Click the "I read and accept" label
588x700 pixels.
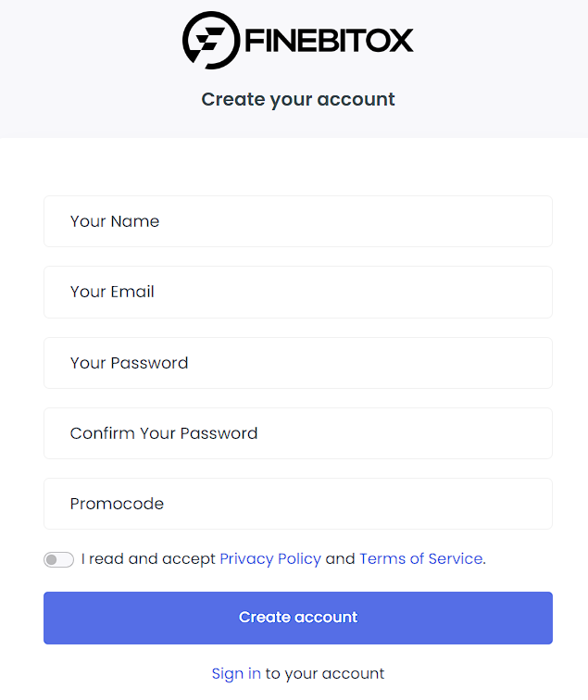(x=148, y=558)
